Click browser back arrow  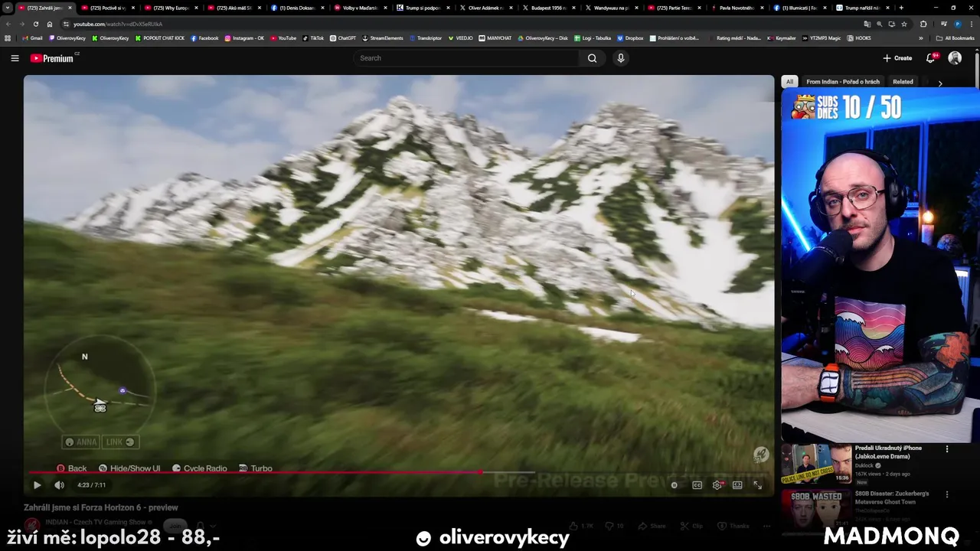click(8, 24)
